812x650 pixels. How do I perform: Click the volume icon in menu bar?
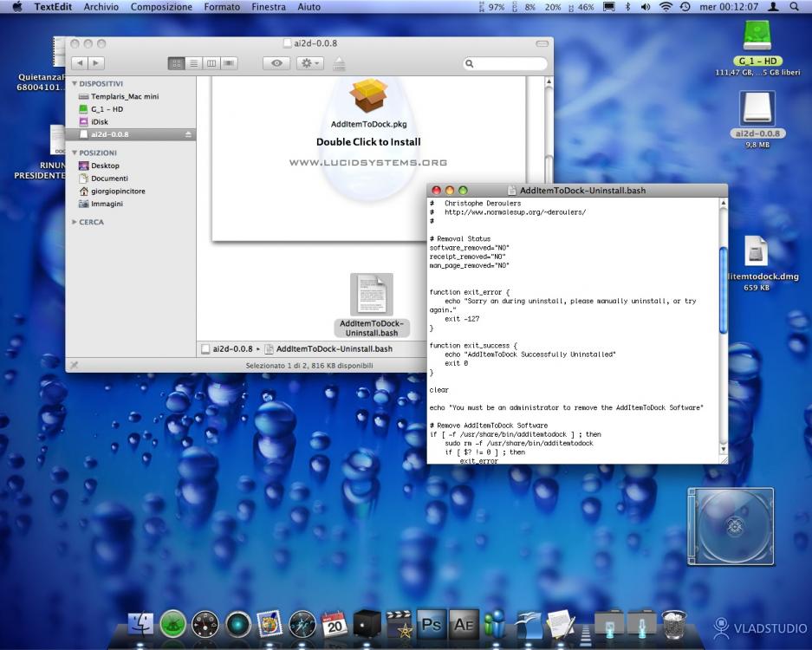tap(646, 7)
